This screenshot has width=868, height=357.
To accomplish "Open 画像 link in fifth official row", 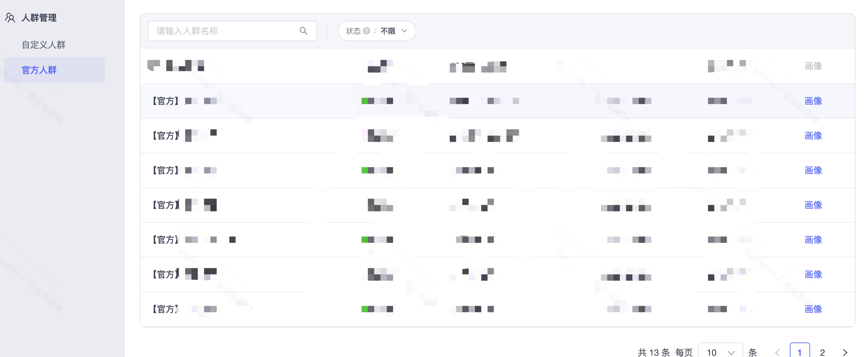I will click(x=813, y=240).
